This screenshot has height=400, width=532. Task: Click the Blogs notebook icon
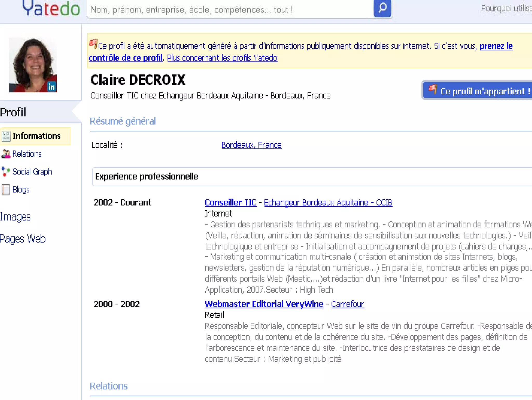point(6,189)
